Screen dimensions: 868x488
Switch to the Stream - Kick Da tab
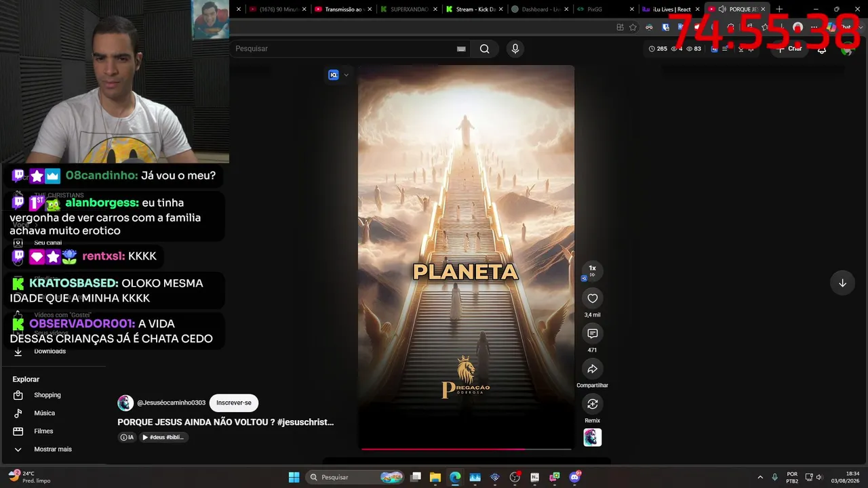(473, 9)
